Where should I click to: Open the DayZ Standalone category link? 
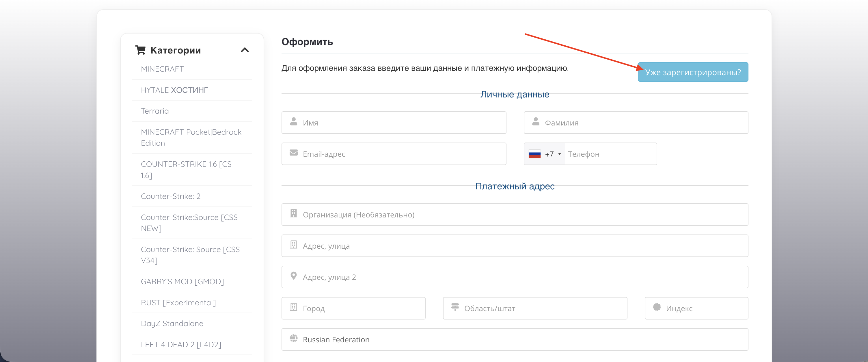tap(172, 324)
